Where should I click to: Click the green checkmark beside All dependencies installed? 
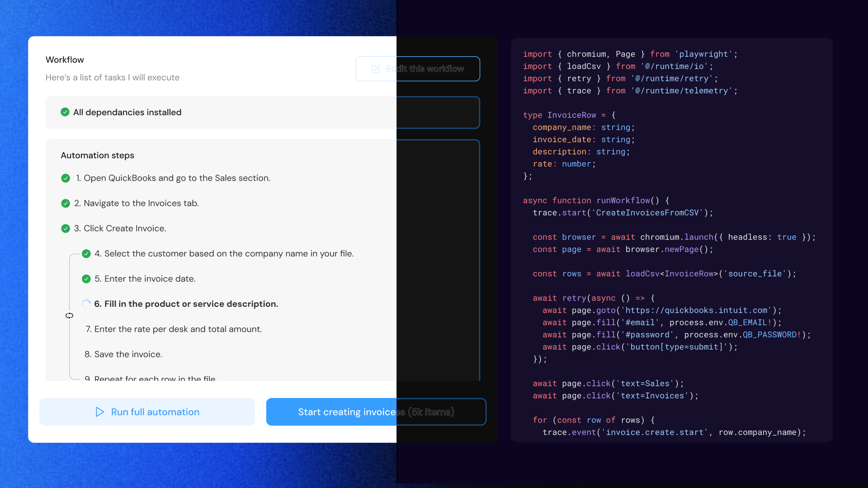pyautogui.click(x=65, y=112)
